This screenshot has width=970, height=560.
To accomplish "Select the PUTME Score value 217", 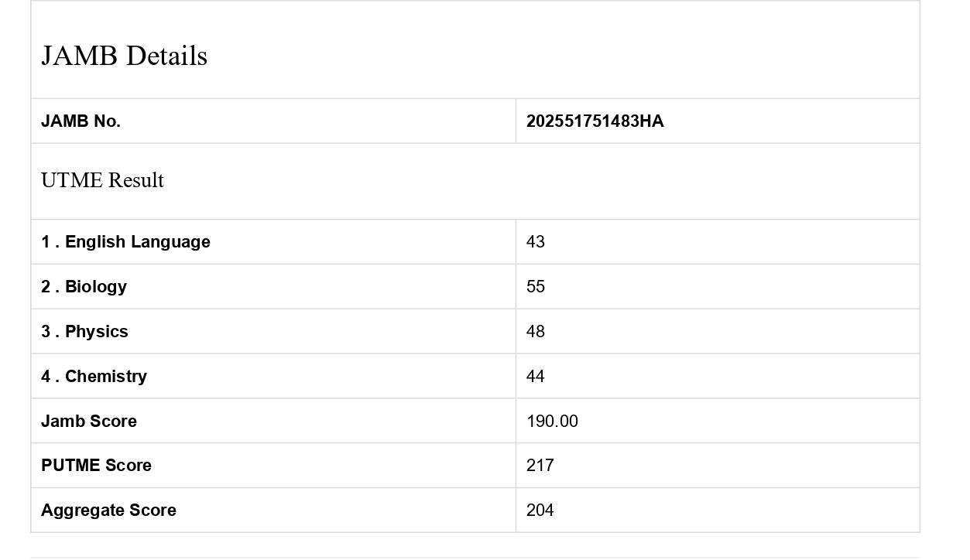I will (540, 466).
